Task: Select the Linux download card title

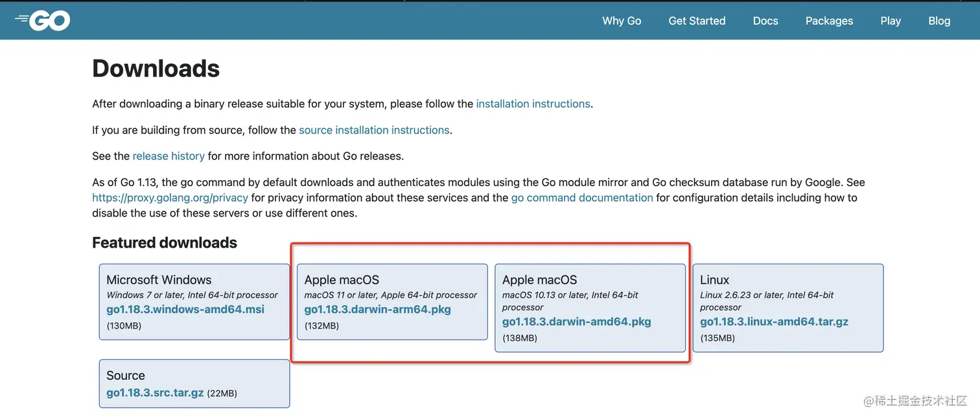Action: pos(714,280)
